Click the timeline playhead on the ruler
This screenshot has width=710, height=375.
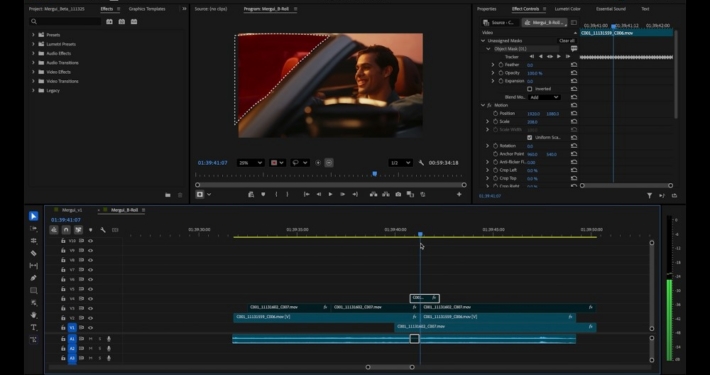click(x=420, y=234)
